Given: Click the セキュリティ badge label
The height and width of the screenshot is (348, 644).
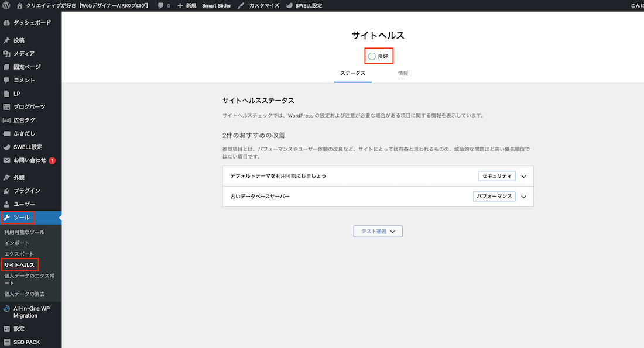Looking at the screenshot, I should [497, 176].
